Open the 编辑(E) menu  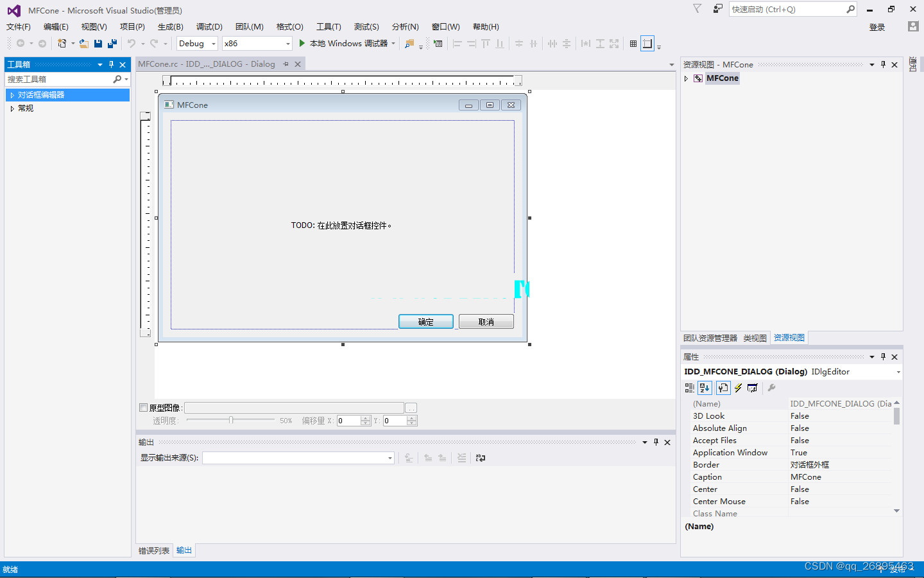coord(56,26)
